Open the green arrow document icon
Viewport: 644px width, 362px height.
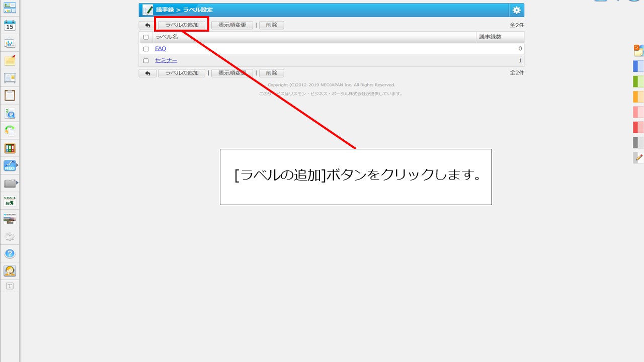tap(10, 131)
